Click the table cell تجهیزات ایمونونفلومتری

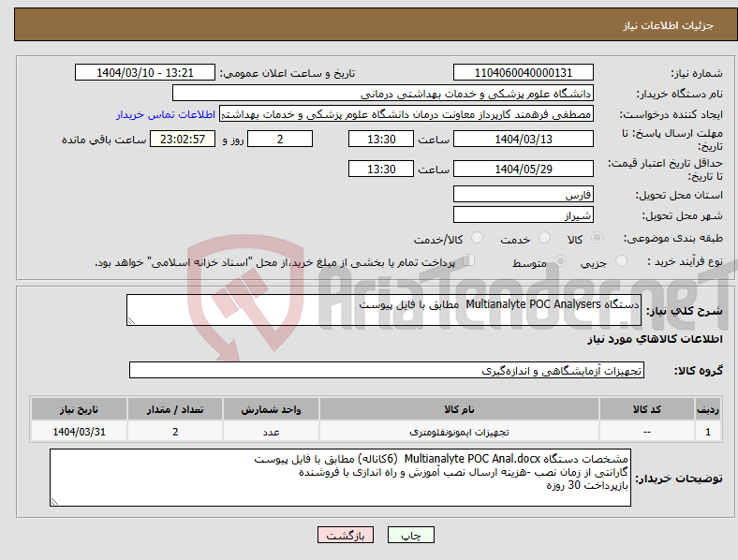459,431
